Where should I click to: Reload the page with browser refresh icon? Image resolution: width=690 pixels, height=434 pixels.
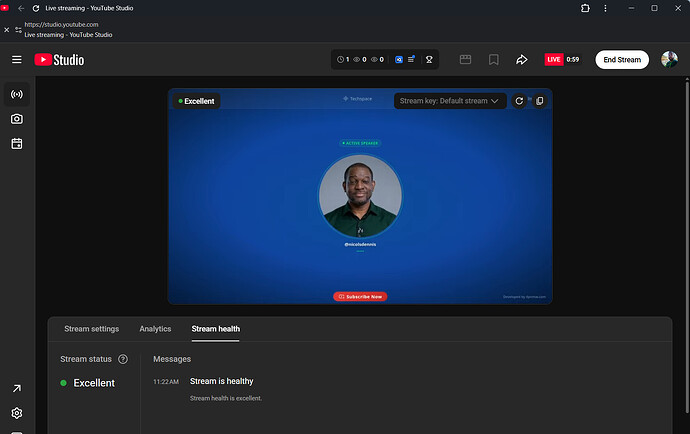(36, 8)
